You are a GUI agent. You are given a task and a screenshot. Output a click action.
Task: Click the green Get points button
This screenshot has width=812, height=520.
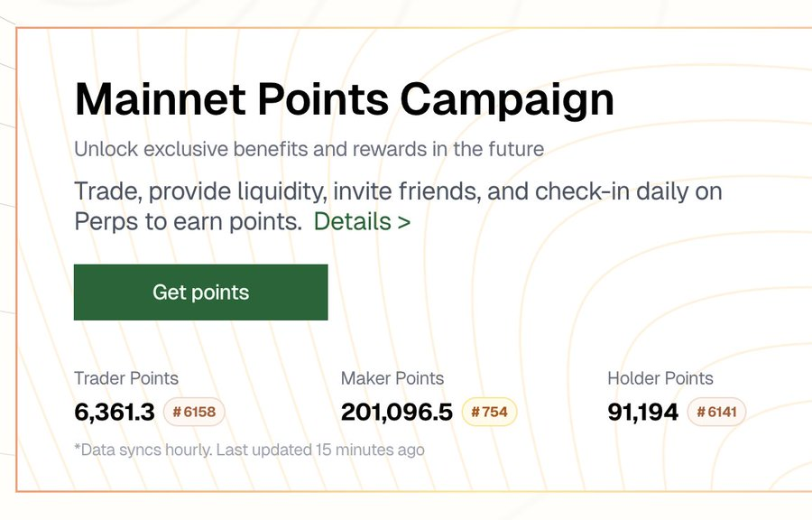(x=200, y=292)
